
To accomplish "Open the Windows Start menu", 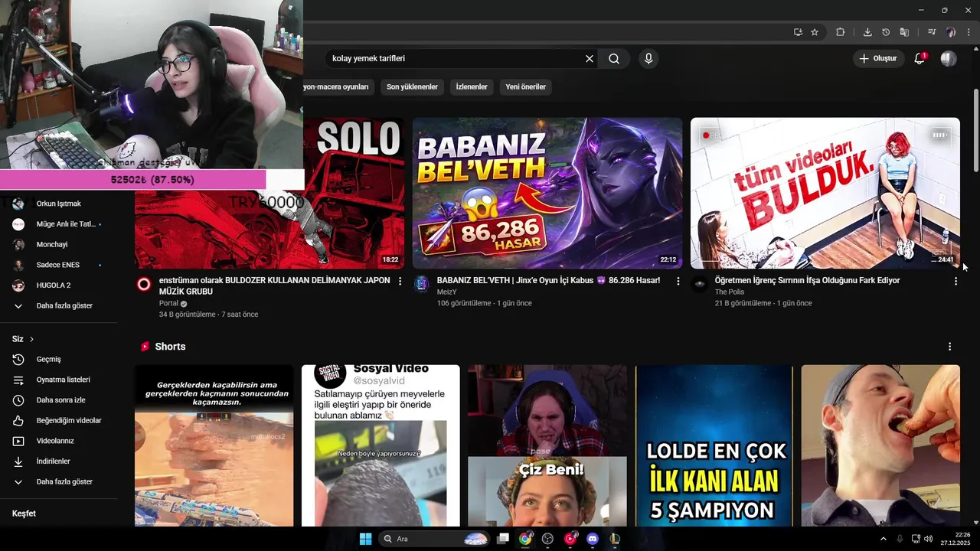I will coord(365,539).
